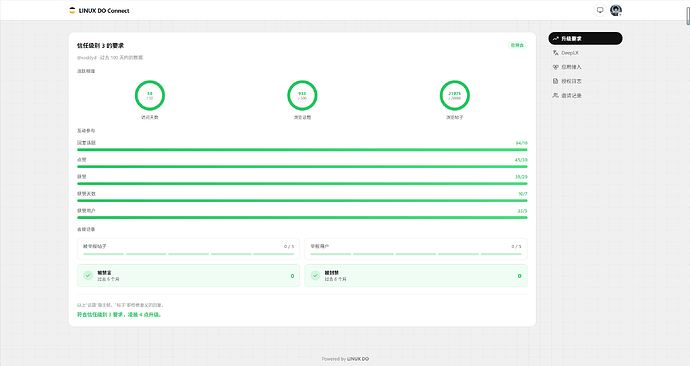Screen dimensions: 690x366
Task: Click the Powered by LINUX DO footer link
Action: pyautogui.click(x=345, y=359)
